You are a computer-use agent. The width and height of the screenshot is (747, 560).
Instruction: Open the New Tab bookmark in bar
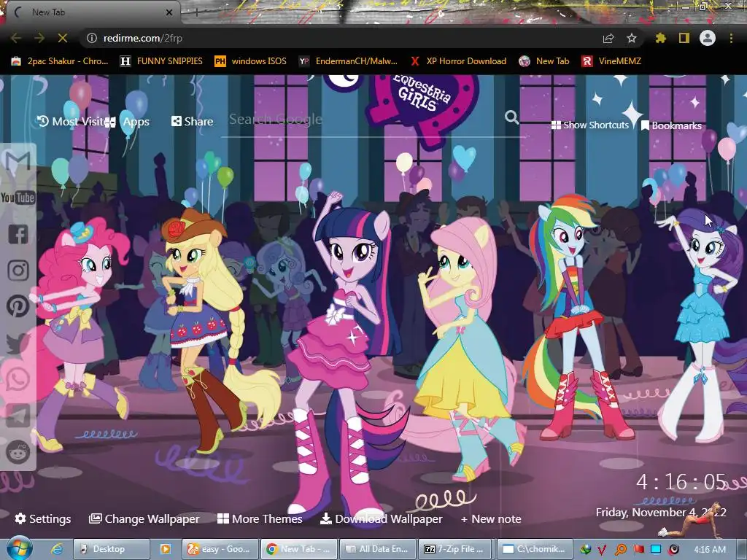(x=544, y=61)
